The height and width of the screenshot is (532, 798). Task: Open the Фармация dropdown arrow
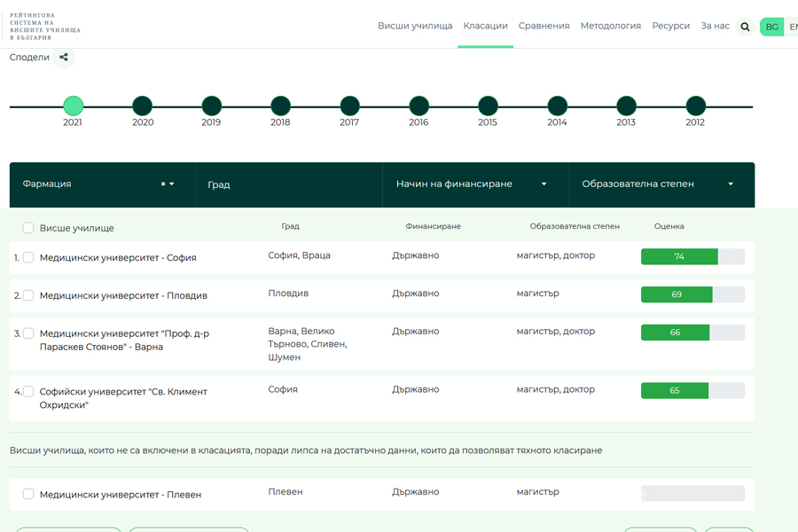(172, 184)
